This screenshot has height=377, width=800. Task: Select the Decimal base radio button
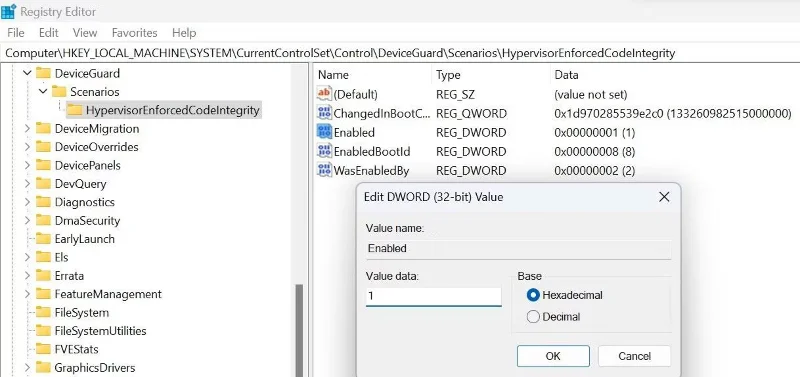click(533, 317)
